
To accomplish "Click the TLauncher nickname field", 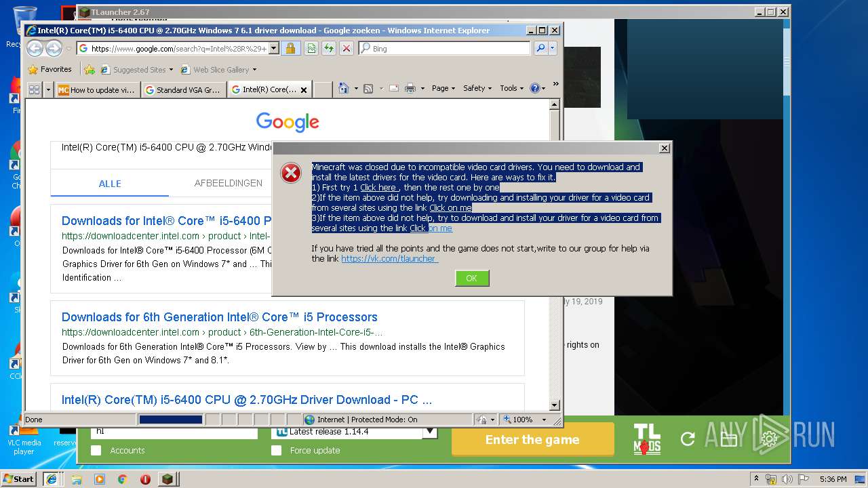I will (174, 431).
